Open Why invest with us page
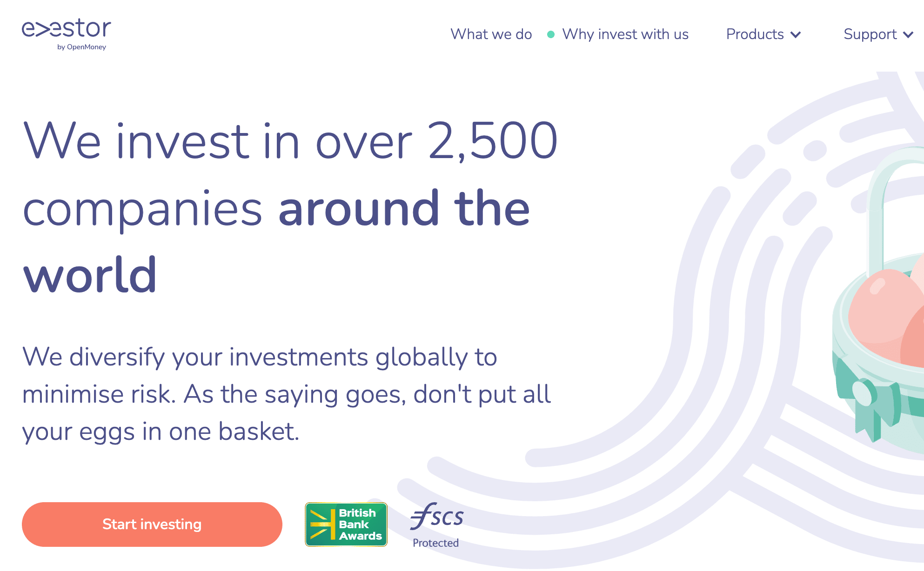The height and width of the screenshot is (571, 924). click(x=625, y=34)
